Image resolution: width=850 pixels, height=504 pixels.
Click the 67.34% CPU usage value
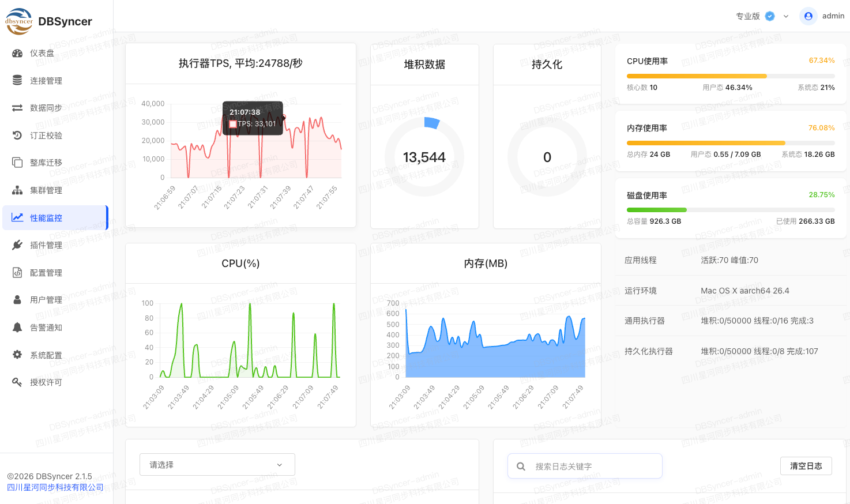822,61
